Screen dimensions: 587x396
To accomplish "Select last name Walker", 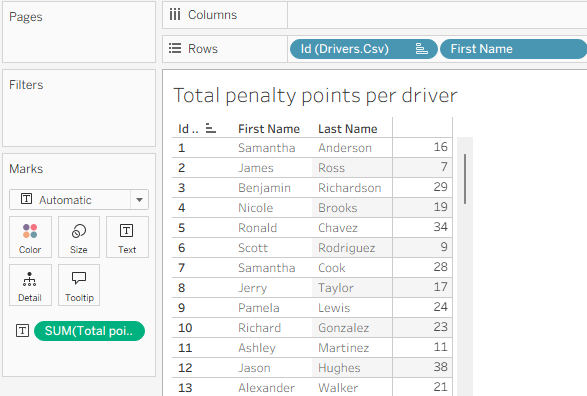I will [338, 388].
